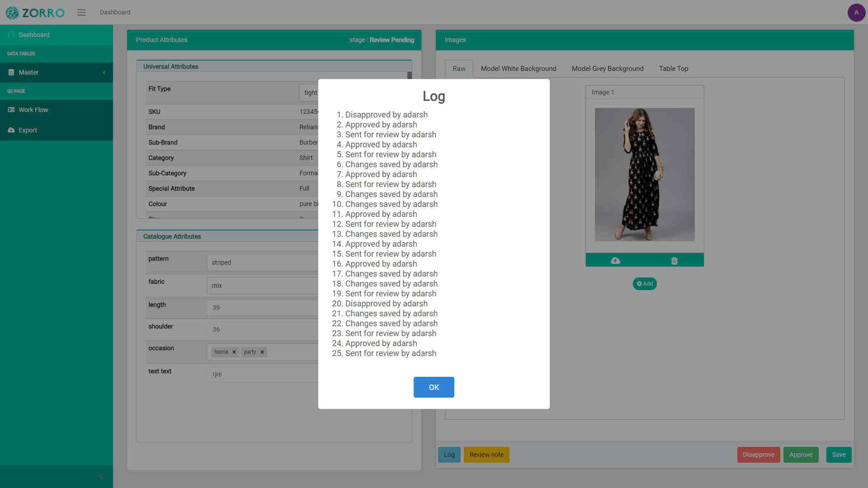The height and width of the screenshot is (488, 868).
Task: Click the Log button
Action: (x=449, y=455)
